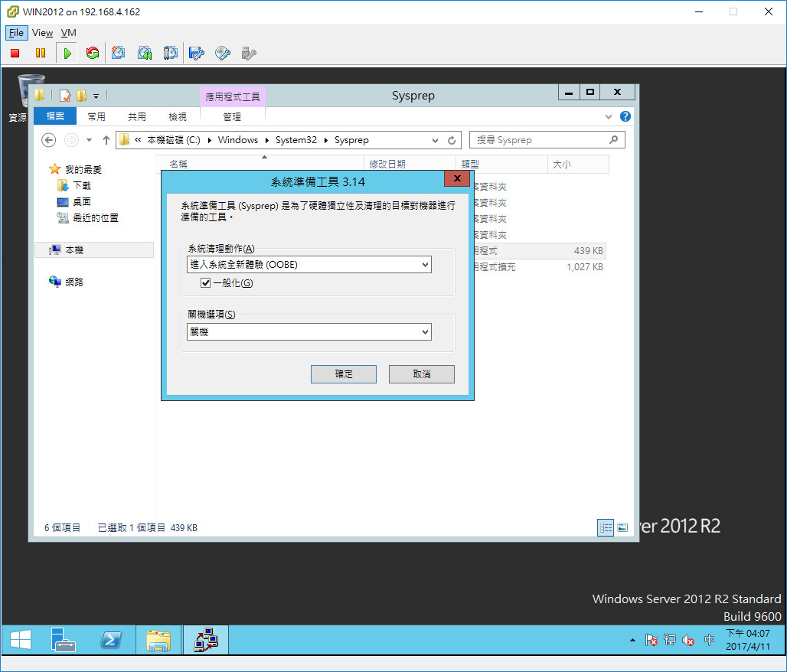Open 系統清理動作 dropdown (OOBE)
Screen dimensions: 787x672
click(x=309, y=265)
